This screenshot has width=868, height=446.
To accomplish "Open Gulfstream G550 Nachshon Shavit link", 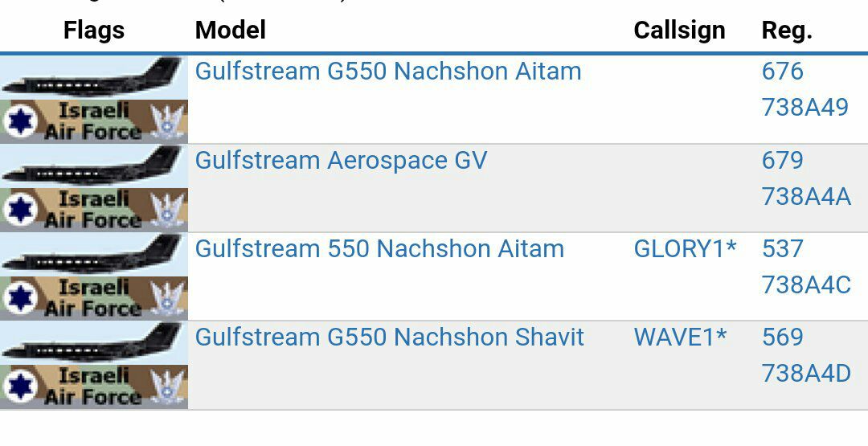I will click(x=390, y=337).
